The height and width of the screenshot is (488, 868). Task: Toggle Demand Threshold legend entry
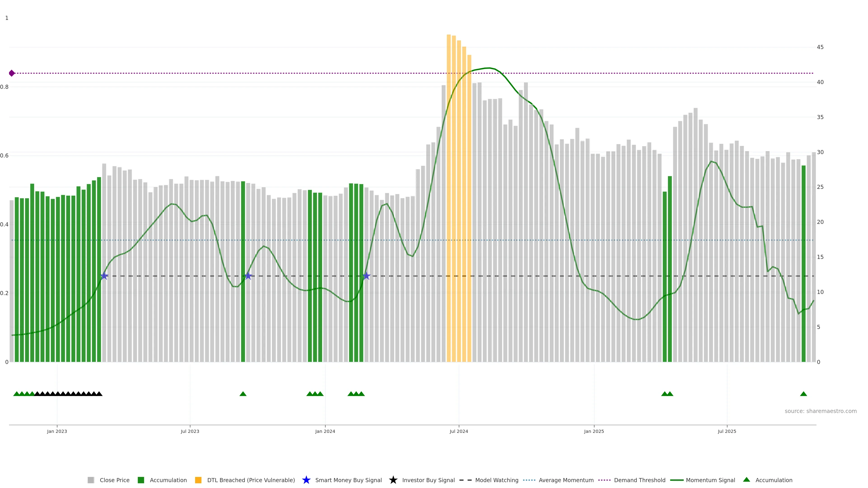(x=639, y=480)
